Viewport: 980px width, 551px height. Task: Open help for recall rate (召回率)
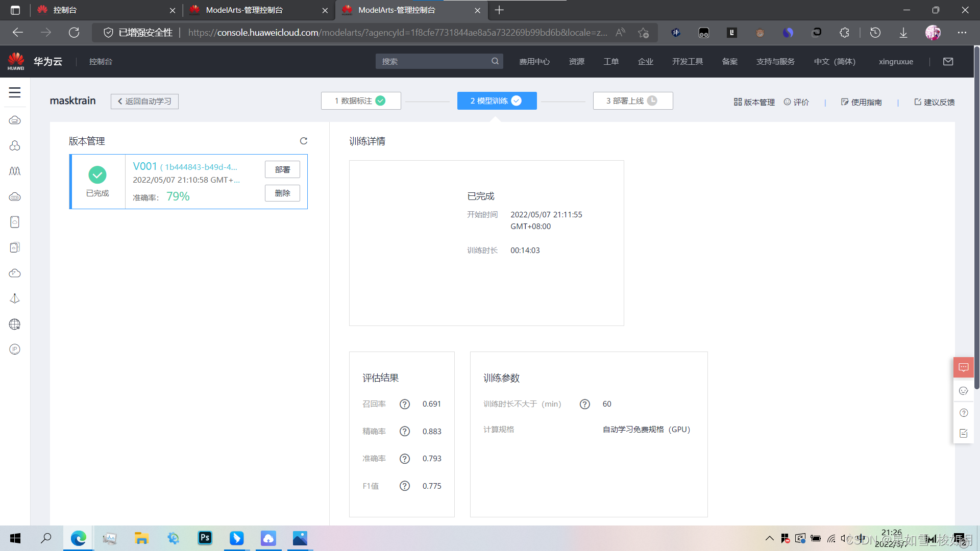tap(405, 404)
